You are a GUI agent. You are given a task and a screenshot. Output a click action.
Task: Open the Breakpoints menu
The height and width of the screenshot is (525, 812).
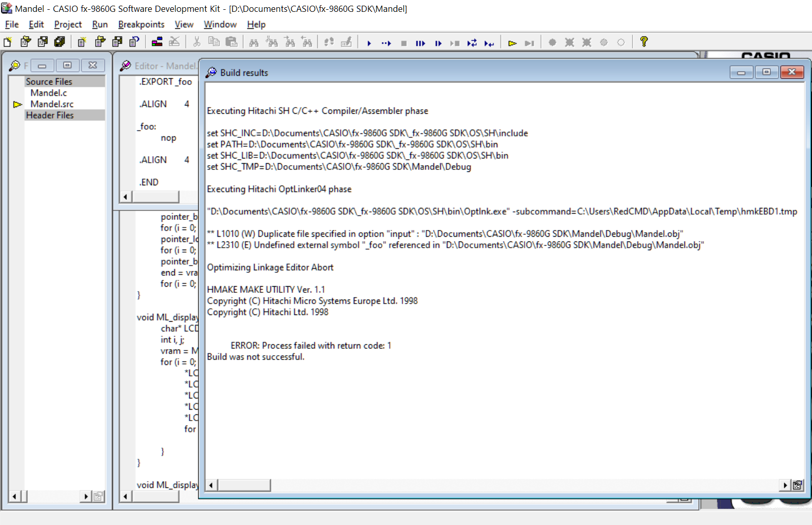click(x=141, y=24)
